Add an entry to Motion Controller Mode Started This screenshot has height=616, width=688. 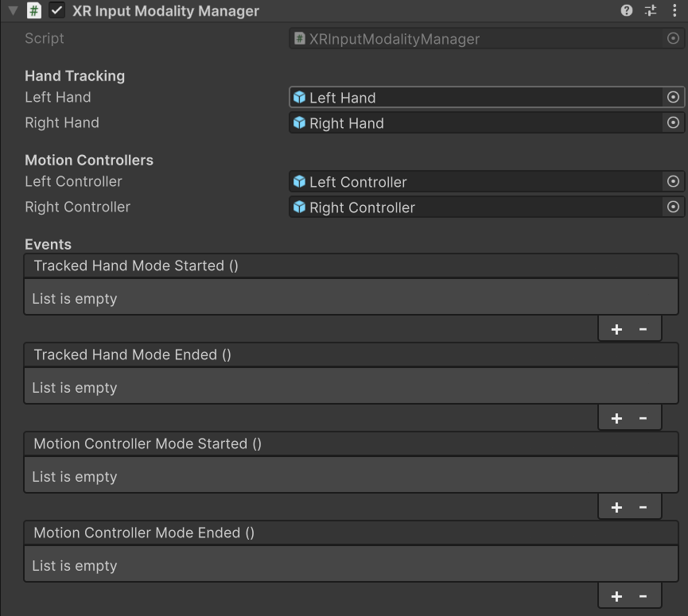(x=616, y=506)
